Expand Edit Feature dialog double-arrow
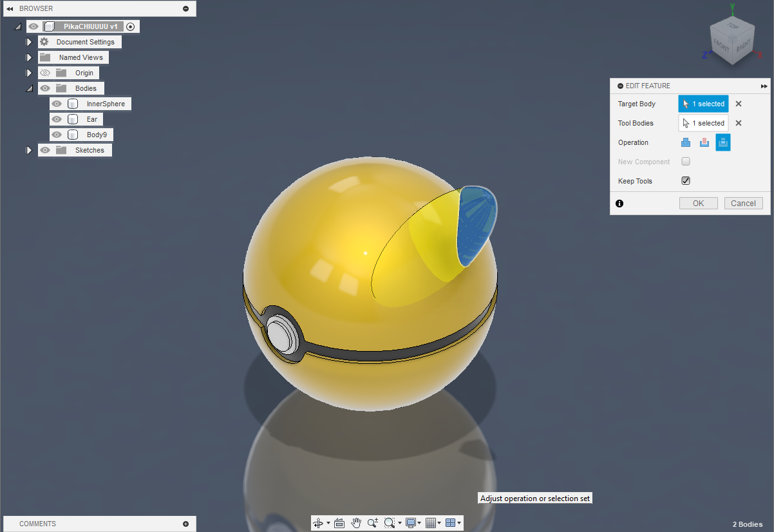 tap(764, 86)
